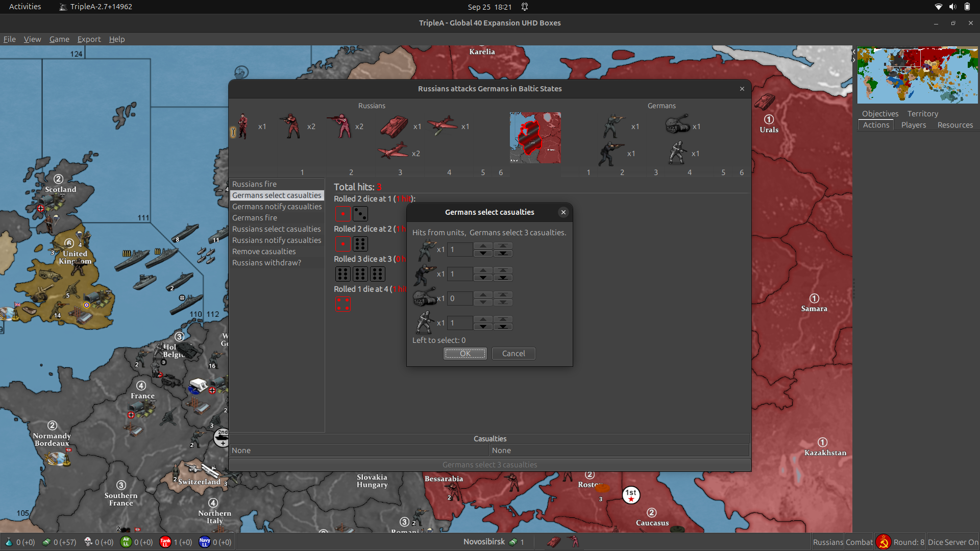The height and width of the screenshot is (551, 980).
Task: Set second infantry casualties to minimum
Action: [x=503, y=278]
